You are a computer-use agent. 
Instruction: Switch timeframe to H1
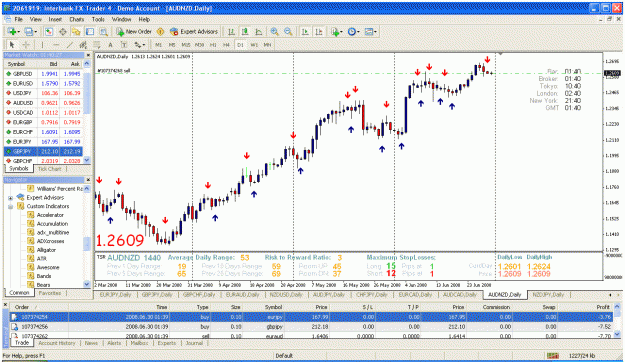tap(213, 45)
